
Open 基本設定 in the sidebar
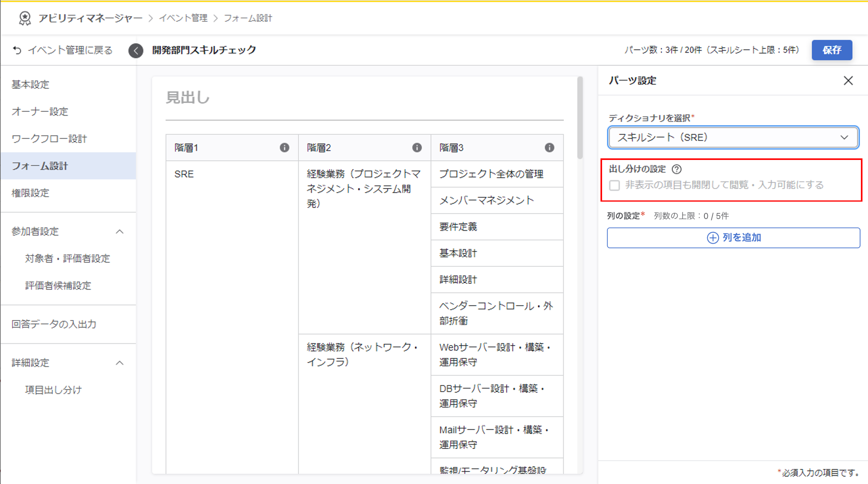[x=30, y=84]
